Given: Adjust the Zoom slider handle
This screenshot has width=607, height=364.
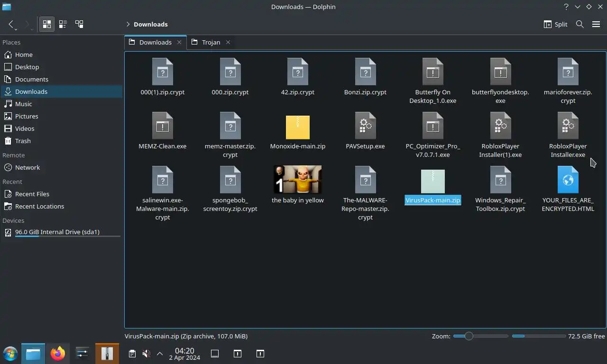Looking at the screenshot, I should click(469, 336).
